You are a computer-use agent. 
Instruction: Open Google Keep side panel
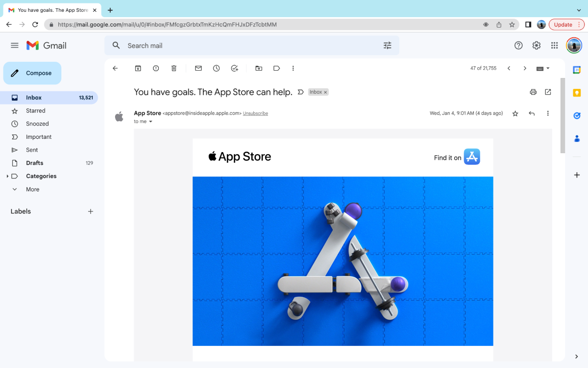(x=577, y=93)
